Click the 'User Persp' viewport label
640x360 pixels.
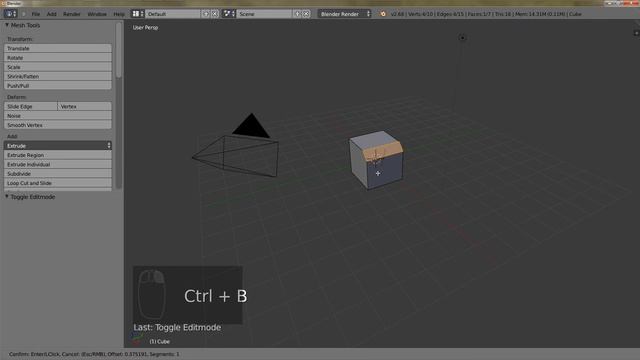click(x=145, y=27)
